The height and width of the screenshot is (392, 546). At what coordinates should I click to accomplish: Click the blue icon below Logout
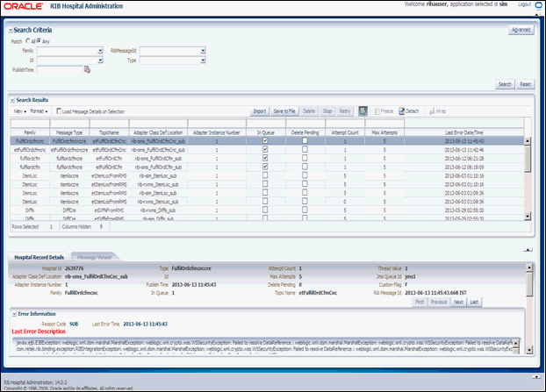[x=538, y=6]
